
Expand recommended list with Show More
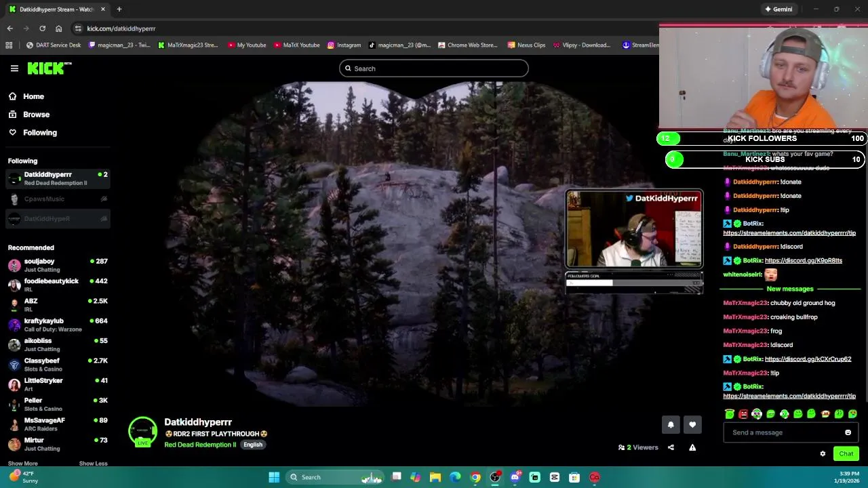(22, 464)
